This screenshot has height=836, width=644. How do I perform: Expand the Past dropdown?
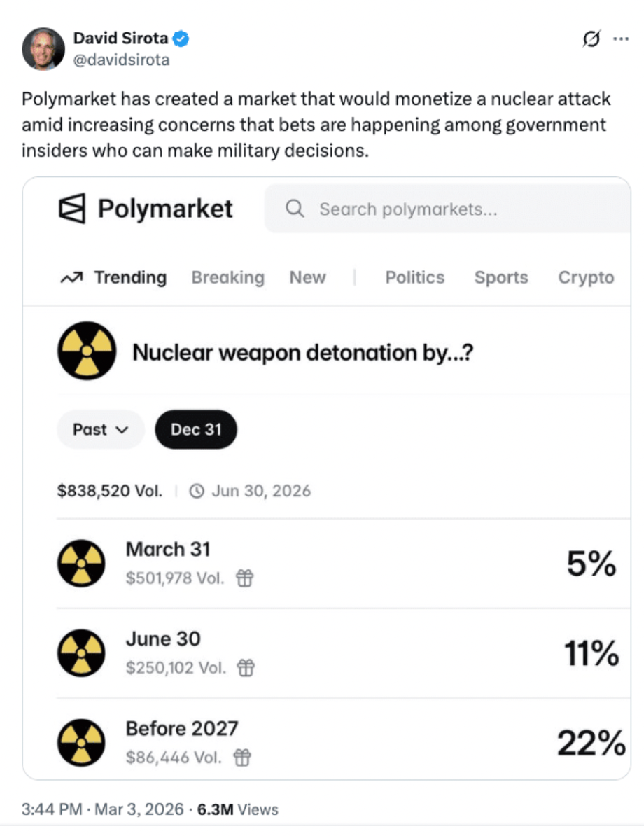[x=101, y=429]
